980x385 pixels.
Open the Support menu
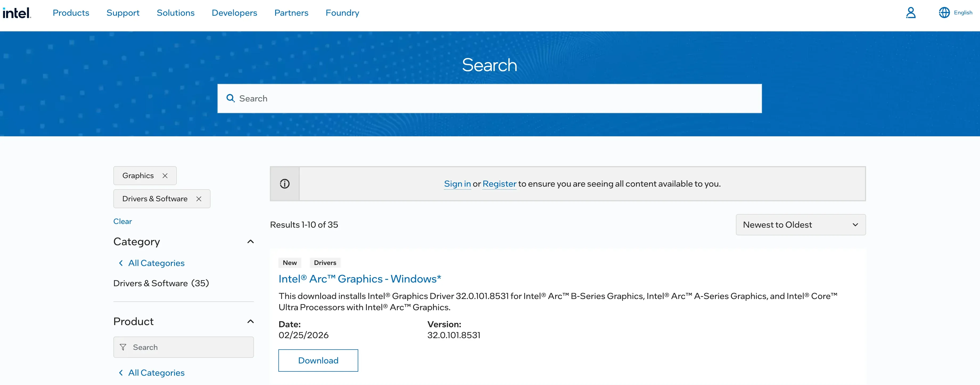coord(123,13)
